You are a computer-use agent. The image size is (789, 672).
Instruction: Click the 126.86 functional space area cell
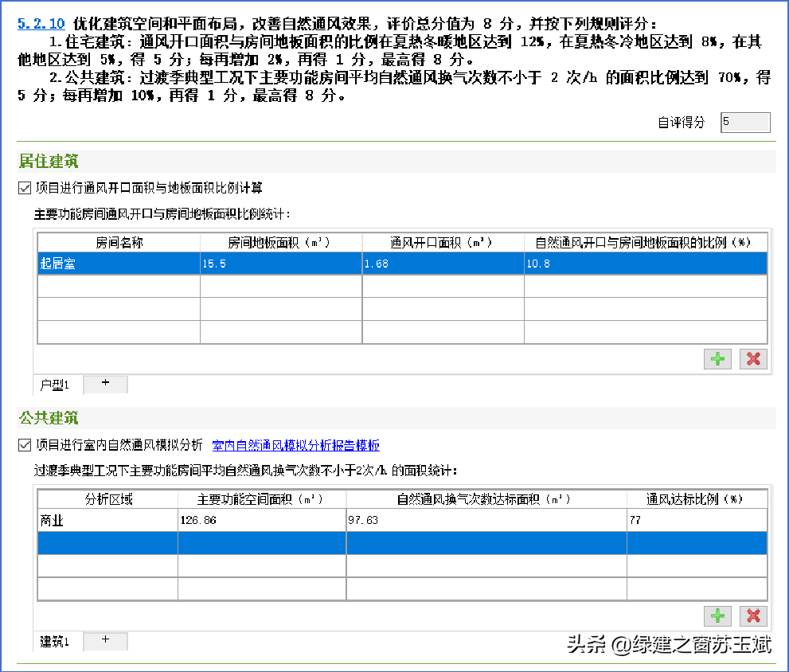point(262,520)
